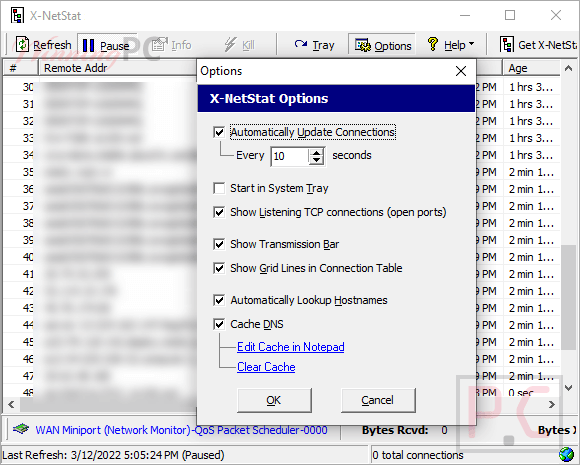Close the X-NetStat main window
This screenshot has height=465, width=580.
556,16
